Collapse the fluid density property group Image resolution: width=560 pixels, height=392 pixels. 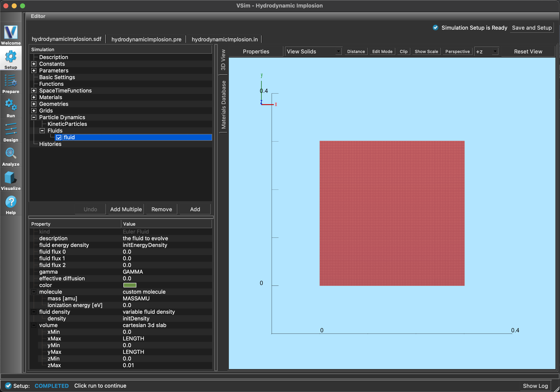click(x=34, y=312)
